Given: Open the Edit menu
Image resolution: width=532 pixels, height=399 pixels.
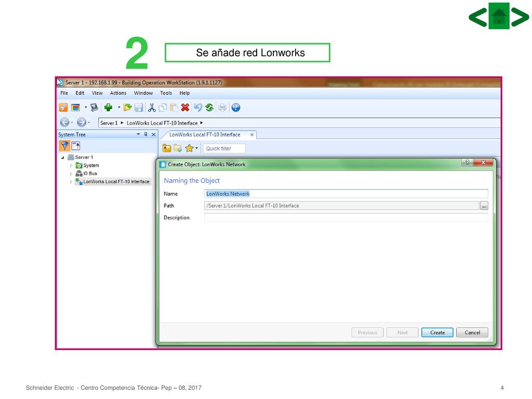Looking at the screenshot, I should tap(79, 93).
